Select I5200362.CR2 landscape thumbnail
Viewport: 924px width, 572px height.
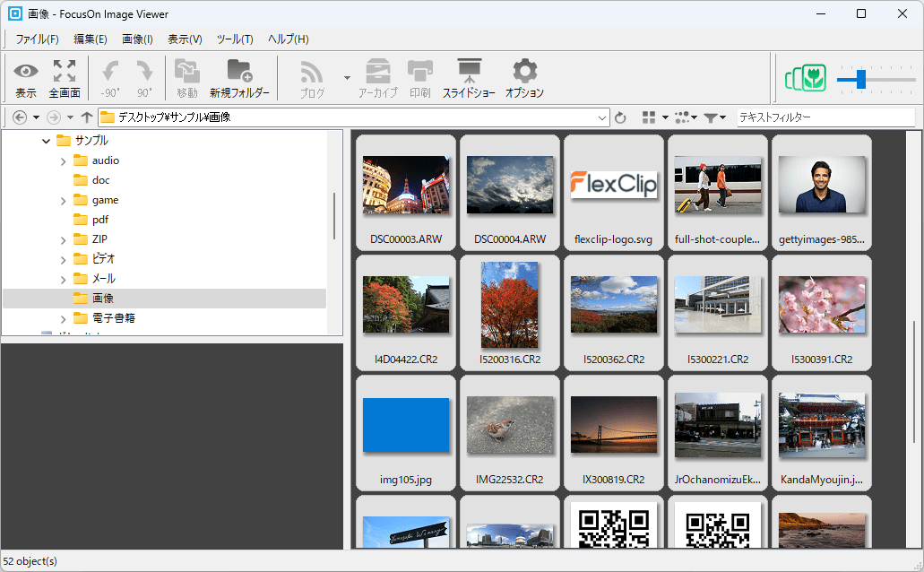point(613,313)
